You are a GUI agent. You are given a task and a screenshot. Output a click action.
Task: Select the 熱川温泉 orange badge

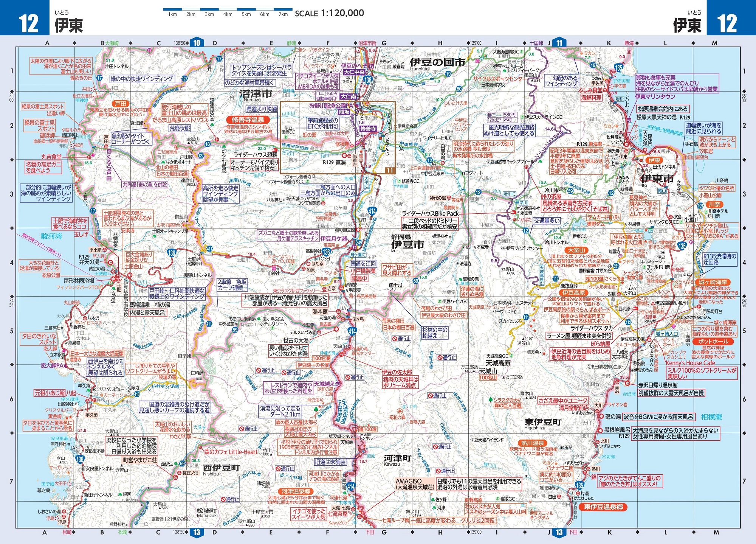(x=532, y=443)
